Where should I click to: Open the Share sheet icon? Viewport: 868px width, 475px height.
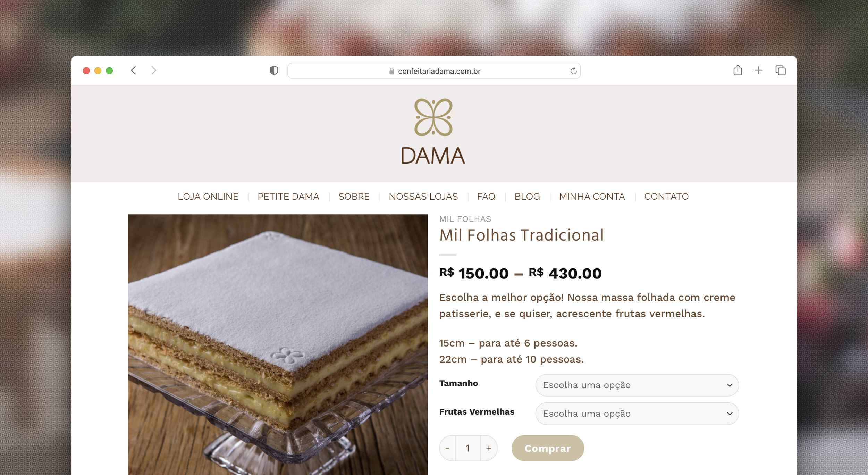point(738,70)
